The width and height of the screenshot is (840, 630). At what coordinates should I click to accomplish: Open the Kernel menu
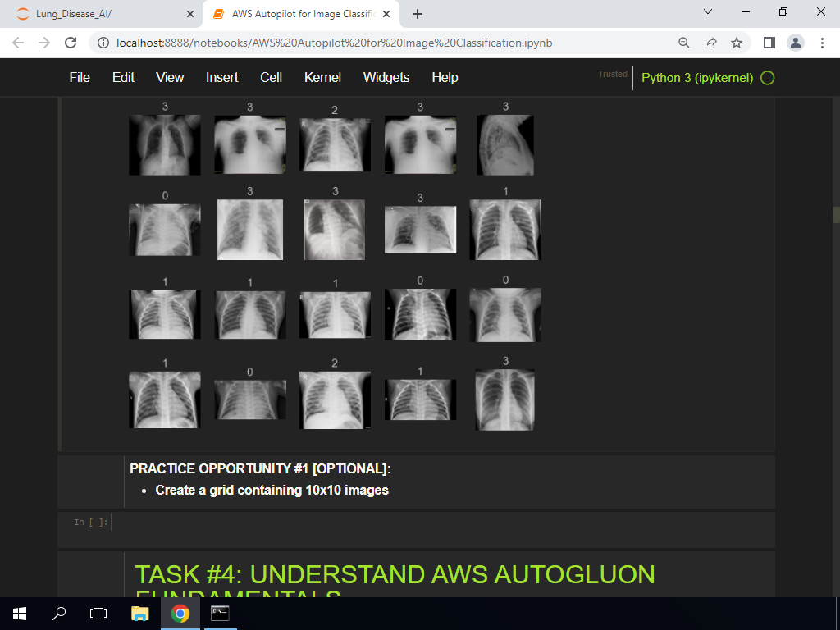(x=322, y=78)
